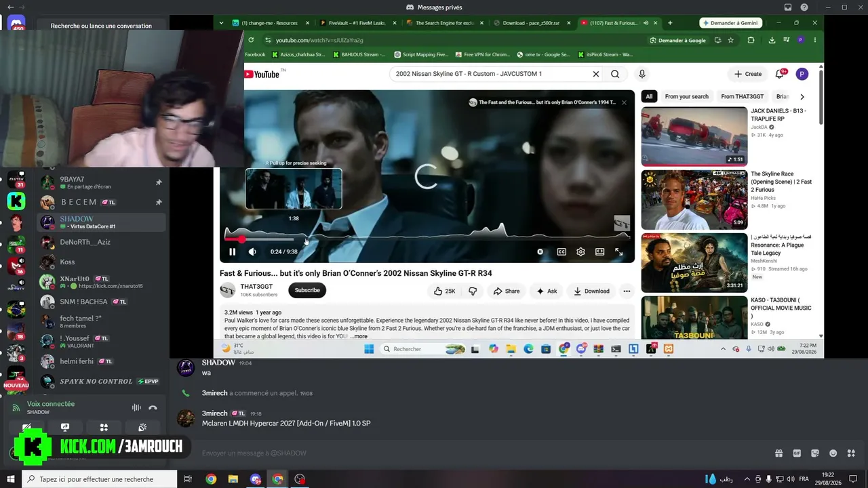Screen dimensions: 868x488
Task: Open the Discord sticker picker
Action: (815, 453)
